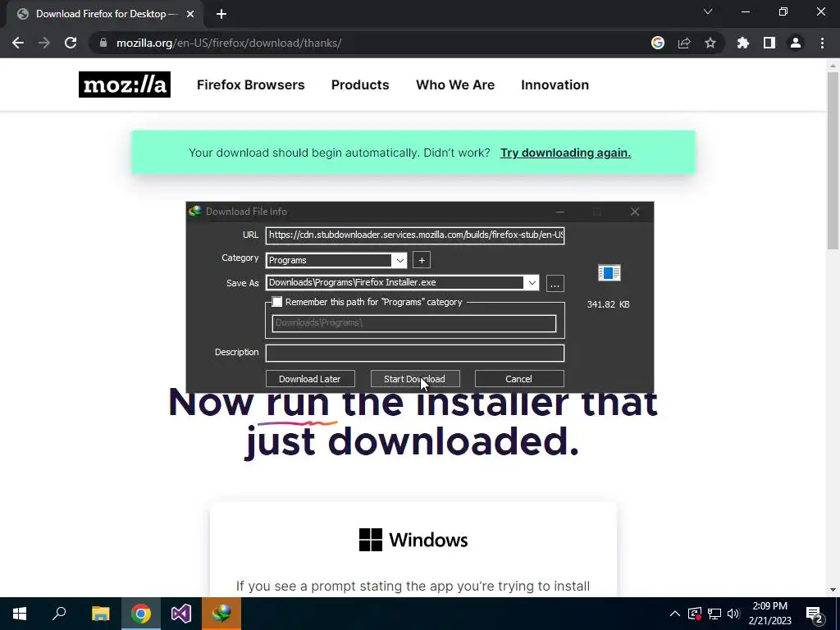Click the site padlock icon
Image resolution: width=840 pixels, height=630 pixels.
tap(103, 43)
